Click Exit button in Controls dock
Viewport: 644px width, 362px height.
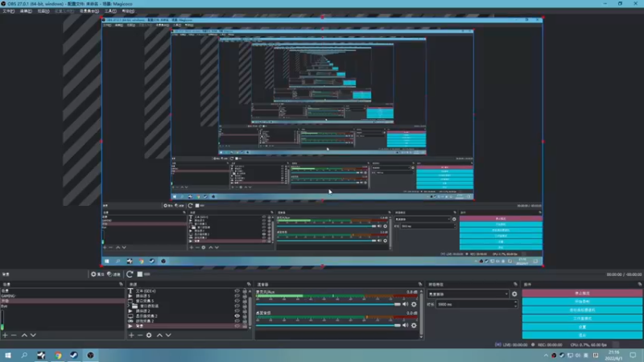tap(582, 335)
